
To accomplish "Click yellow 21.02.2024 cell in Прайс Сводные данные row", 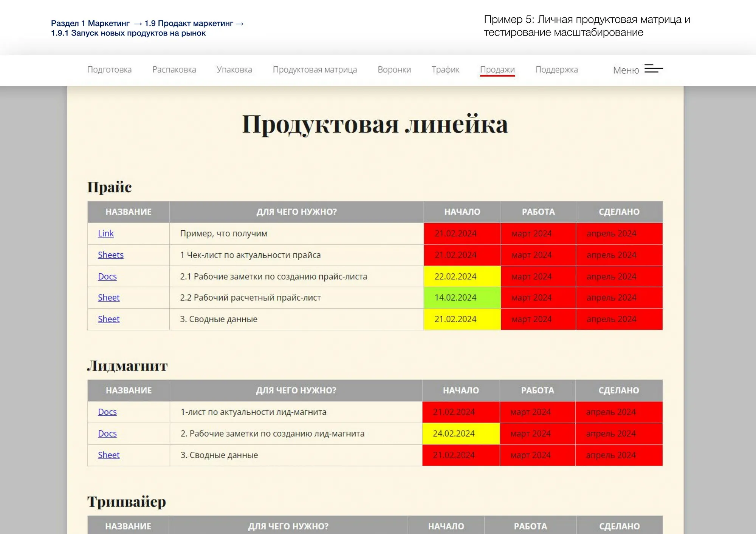I will 462,319.
